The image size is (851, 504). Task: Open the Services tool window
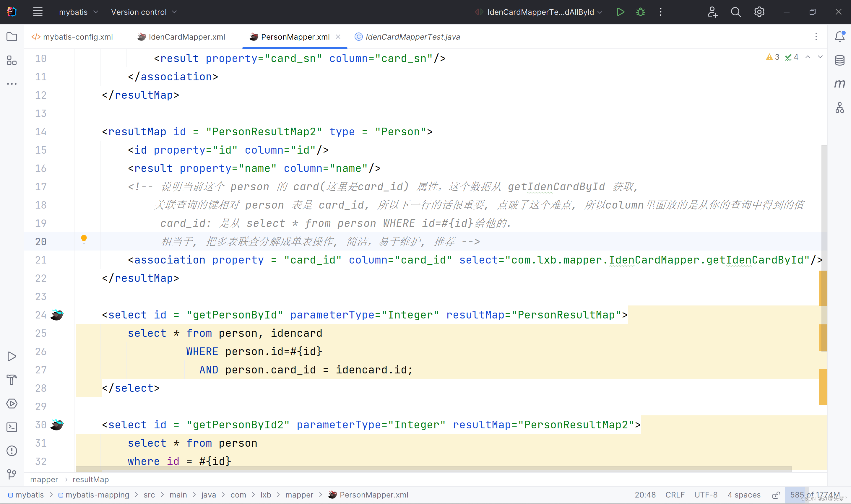(12, 404)
